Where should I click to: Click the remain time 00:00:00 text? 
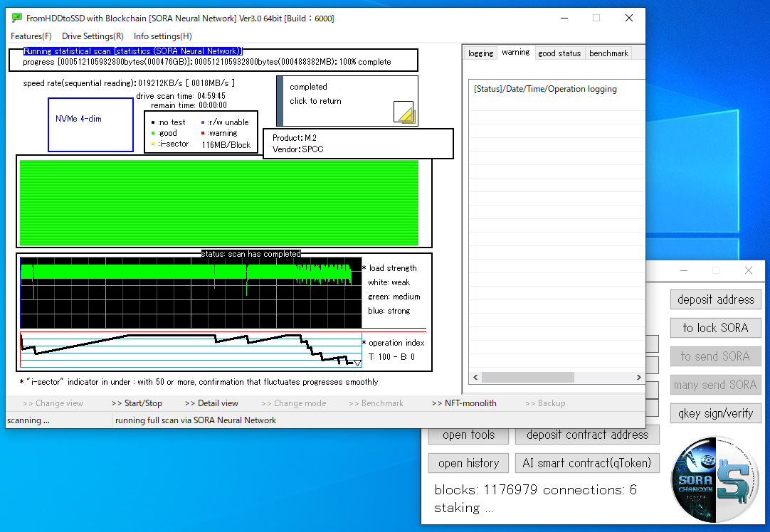189,105
